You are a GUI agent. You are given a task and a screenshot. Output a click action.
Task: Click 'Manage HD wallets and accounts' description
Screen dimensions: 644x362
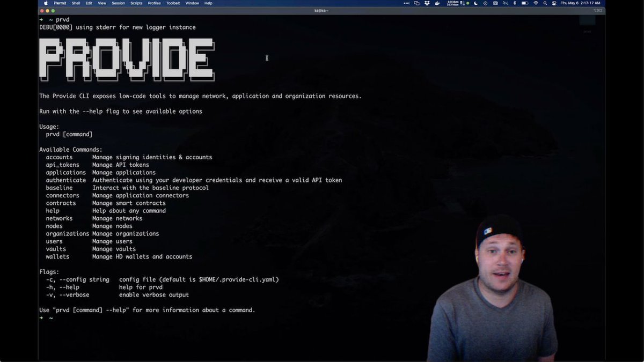point(142,256)
